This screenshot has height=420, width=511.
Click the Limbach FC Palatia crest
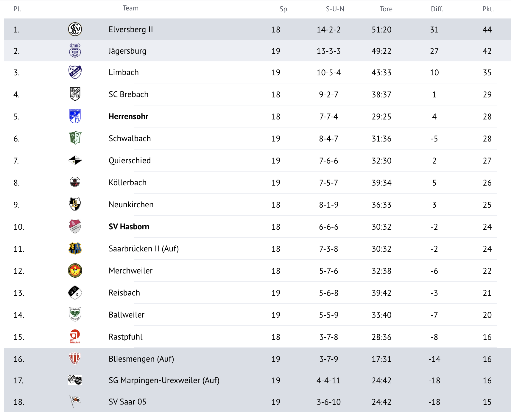75,72
